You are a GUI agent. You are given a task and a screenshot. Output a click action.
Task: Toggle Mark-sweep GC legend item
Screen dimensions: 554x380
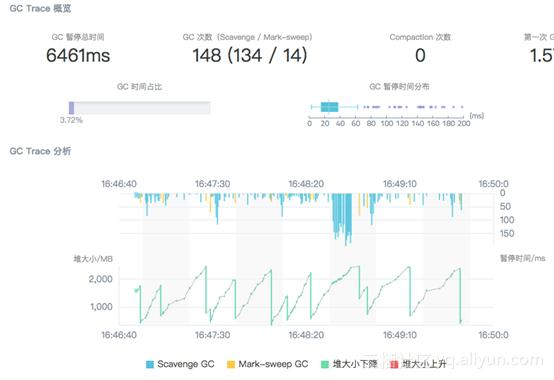point(267,364)
